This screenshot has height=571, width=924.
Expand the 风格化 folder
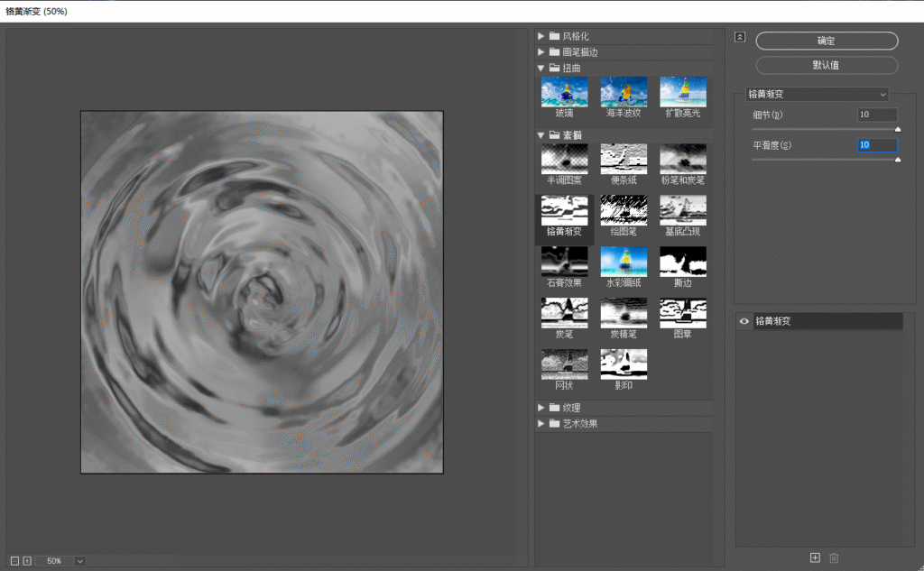pyautogui.click(x=542, y=36)
